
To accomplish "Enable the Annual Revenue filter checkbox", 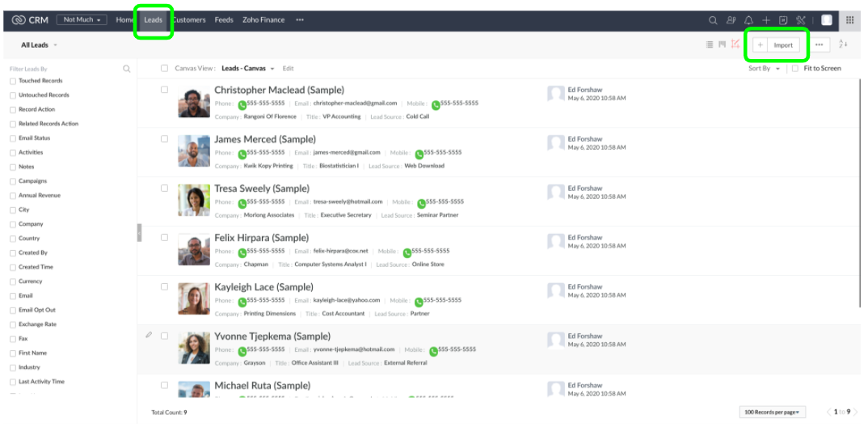I will (x=13, y=196).
